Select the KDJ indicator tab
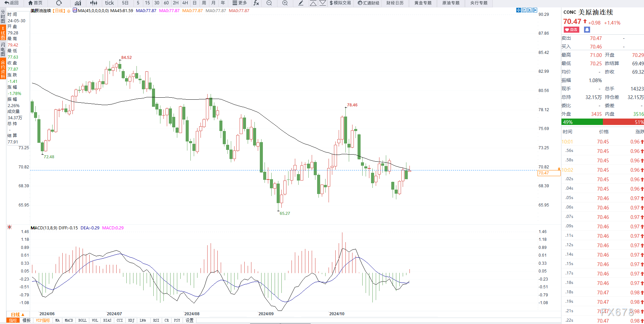 [x=131, y=320]
